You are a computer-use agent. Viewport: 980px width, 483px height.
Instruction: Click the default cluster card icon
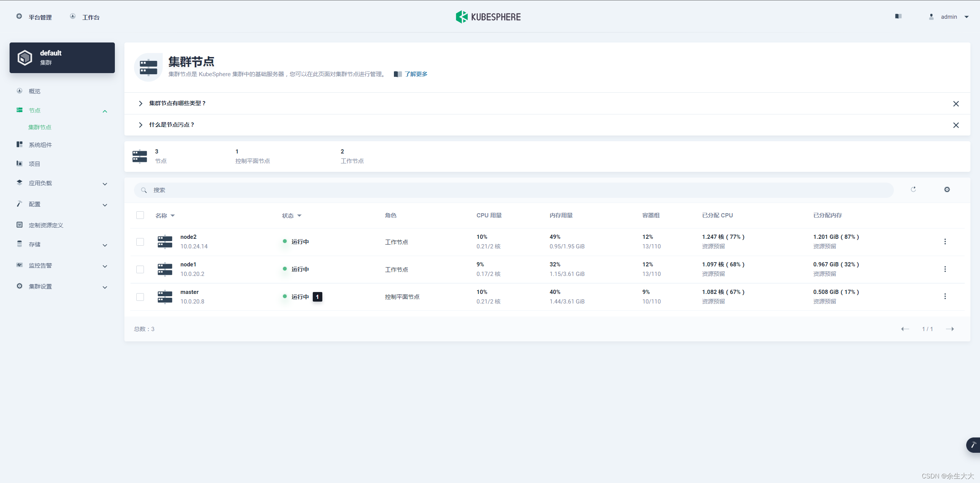click(x=25, y=58)
